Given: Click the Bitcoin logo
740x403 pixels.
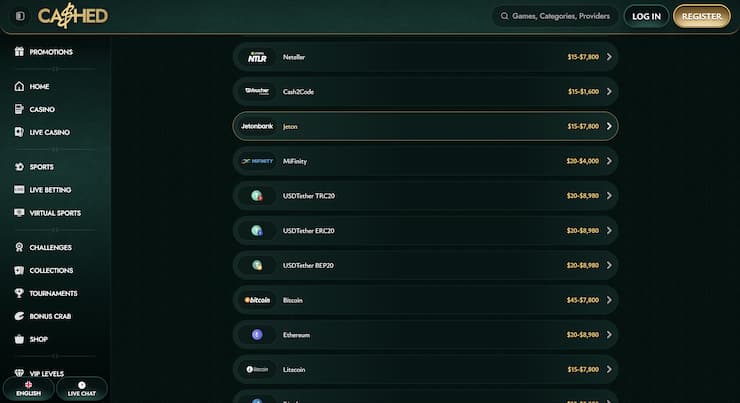Looking at the screenshot, I should [x=257, y=300].
